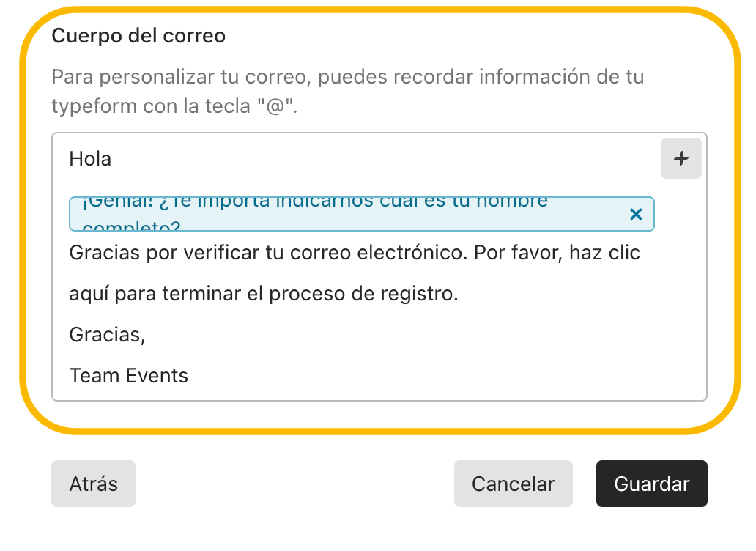The width and height of the screenshot is (756, 551).
Task: Click the 'Cuerpo del correo' heading
Action: [x=138, y=36]
